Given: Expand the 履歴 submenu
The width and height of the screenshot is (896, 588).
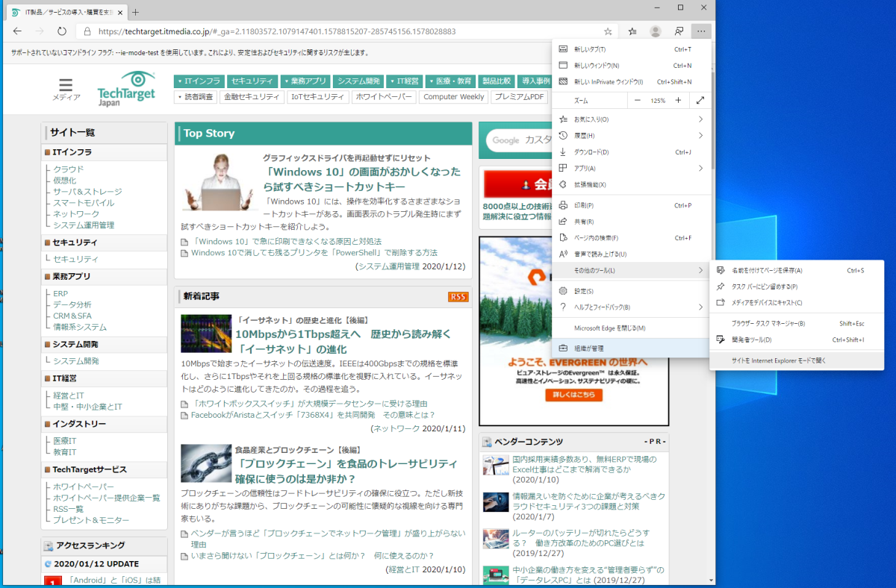Looking at the screenshot, I should (632, 136).
